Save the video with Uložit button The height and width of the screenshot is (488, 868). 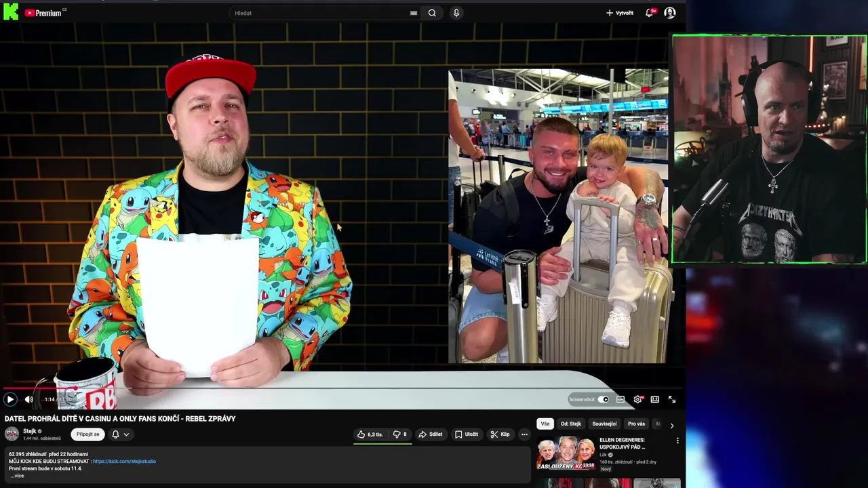click(x=467, y=434)
